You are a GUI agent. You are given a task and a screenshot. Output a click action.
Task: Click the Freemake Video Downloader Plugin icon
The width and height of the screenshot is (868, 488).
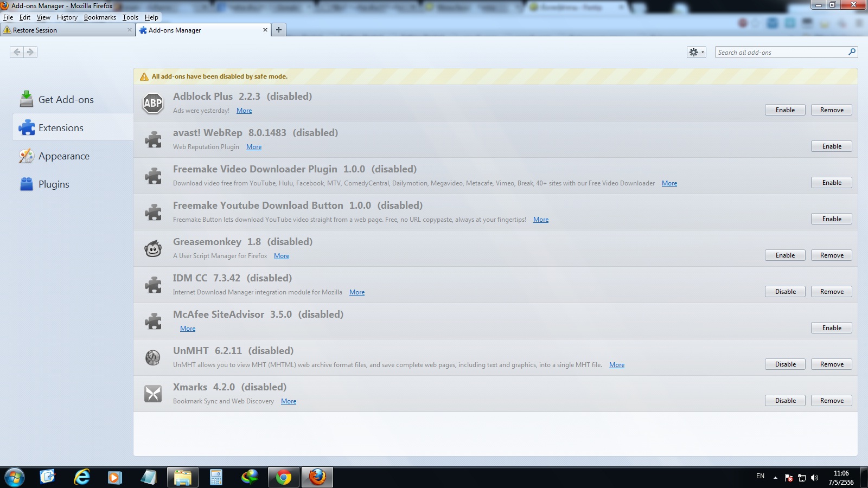click(153, 176)
